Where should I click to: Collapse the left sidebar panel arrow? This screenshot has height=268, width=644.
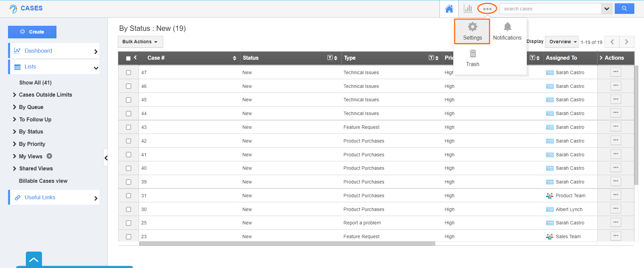106,158
